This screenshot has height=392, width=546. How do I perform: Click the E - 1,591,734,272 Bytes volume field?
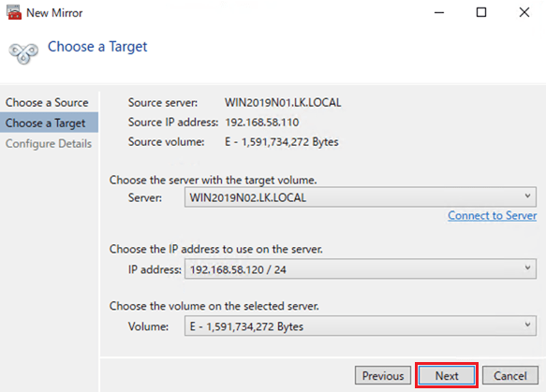tap(361, 326)
